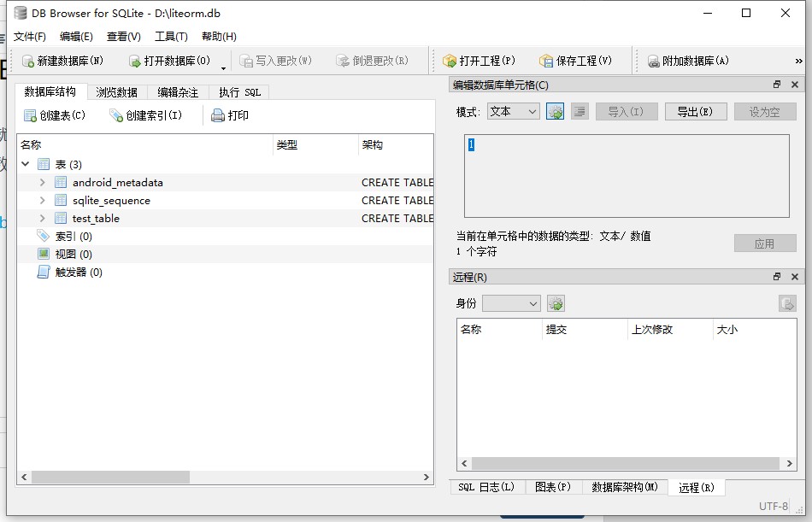This screenshot has width=812, height=522.
Task: Click Write Changes toolbar icon
Action: (246, 62)
